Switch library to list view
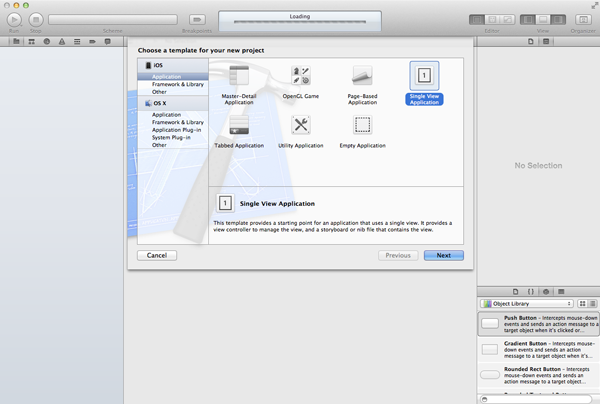Screen dimensions: 600x404 point(592,303)
